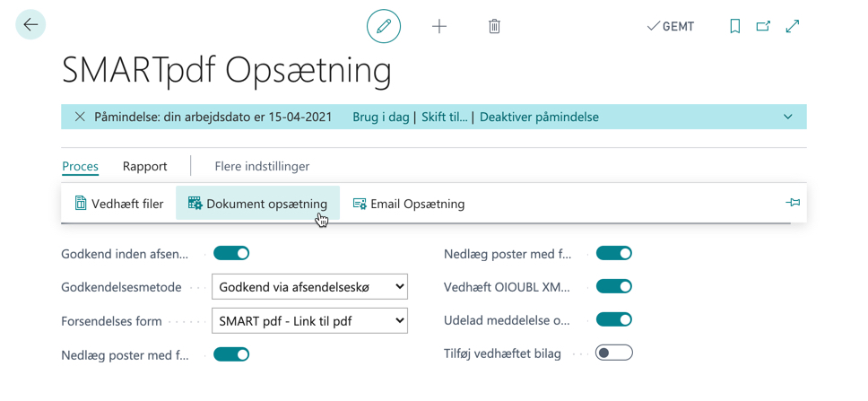Image resolution: width=868 pixels, height=401 pixels.
Task: Click the bookmark icon
Action: 735,26
